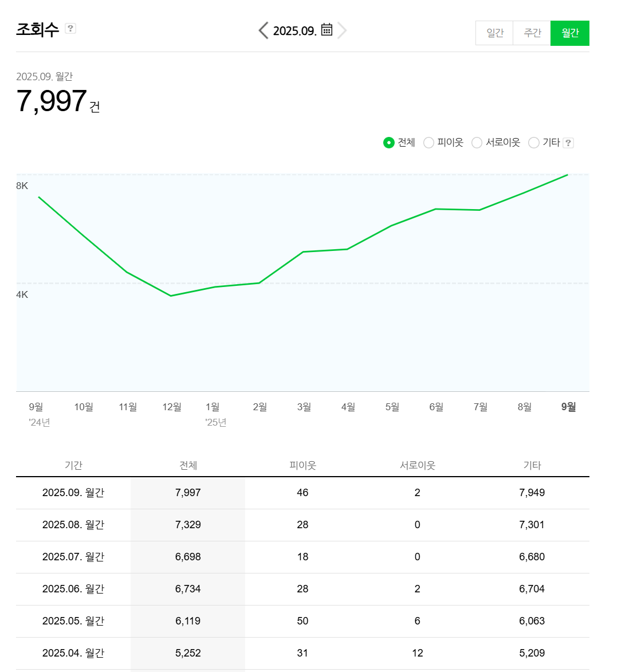Click the 2025.08. 월간 table row
This screenshot has width=641, height=672.
(73, 525)
